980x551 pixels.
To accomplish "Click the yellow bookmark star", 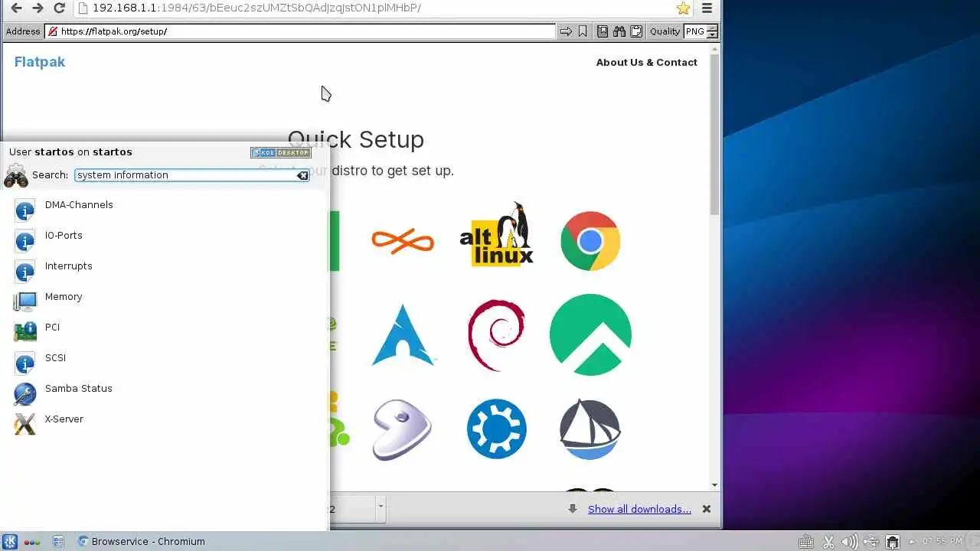I will click(683, 8).
